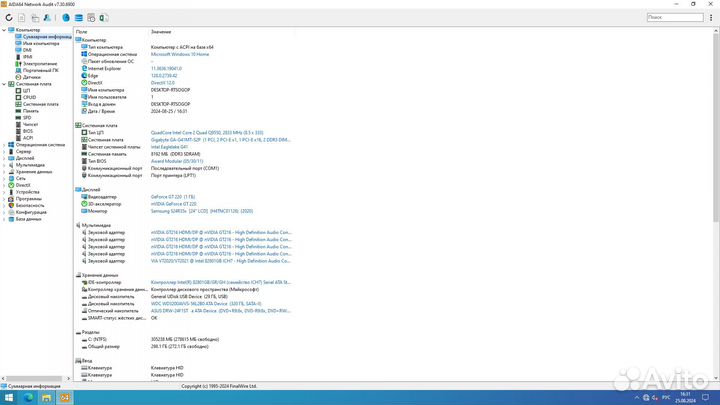Click the blue stacked-list toolbar icon
The height and width of the screenshot is (405, 720).
pyautogui.click(x=79, y=17)
